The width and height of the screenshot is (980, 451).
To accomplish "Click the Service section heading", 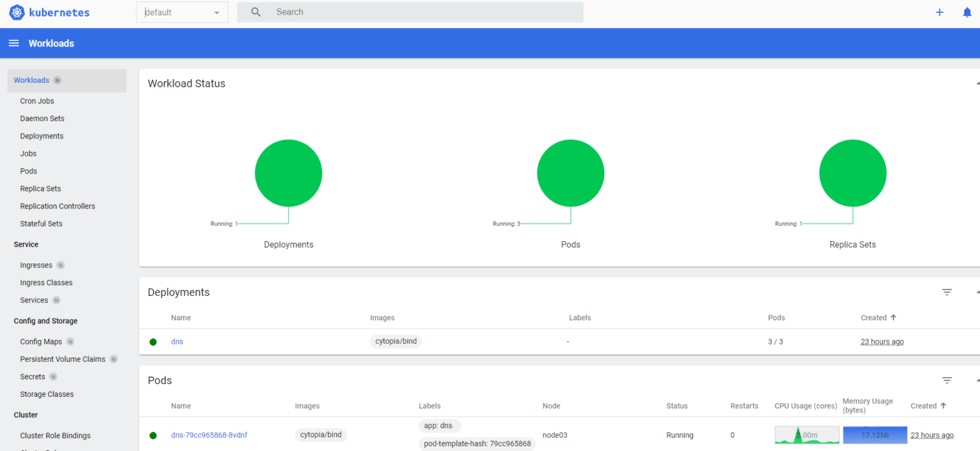I will tap(26, 244).
